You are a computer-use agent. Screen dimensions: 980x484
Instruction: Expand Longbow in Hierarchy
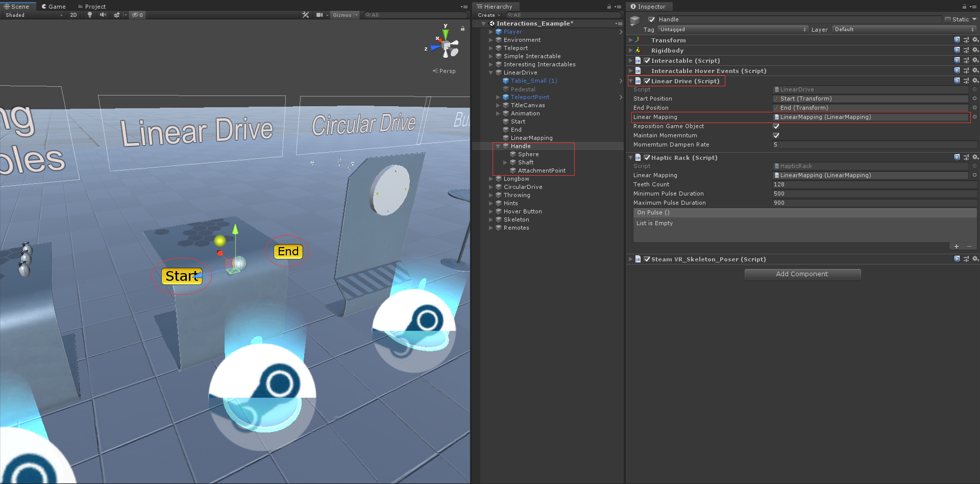click(x=491, y=179)
